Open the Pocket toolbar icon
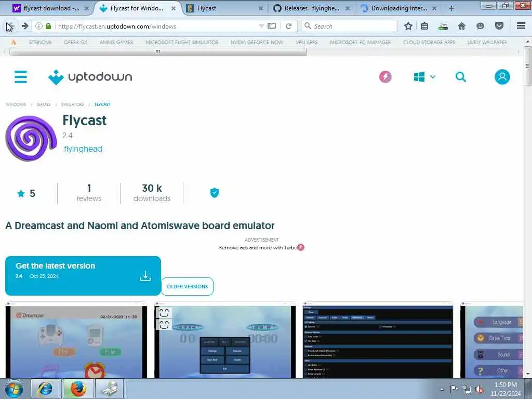This screenshot has width=532, height=399. pos(499,26)
